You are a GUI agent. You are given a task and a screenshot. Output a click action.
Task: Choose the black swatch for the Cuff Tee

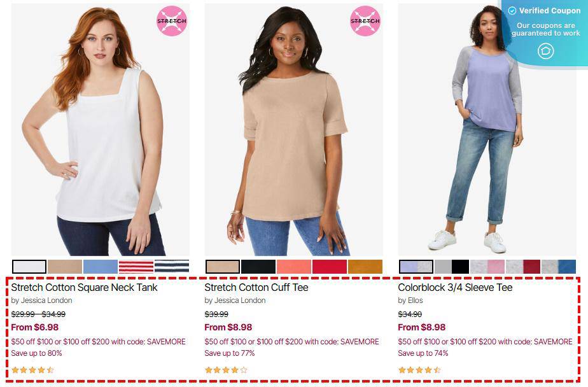click(x=258, y=267)
